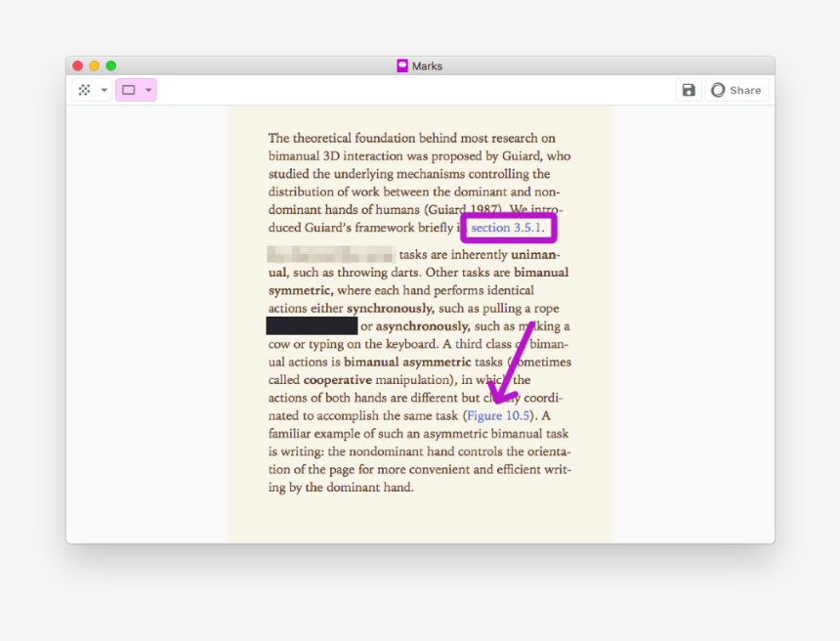Image resolution: width=840 pixels, height=641 pixels.
Task: Zoom the Marks window with green button
Action: (x=111, y=65)
